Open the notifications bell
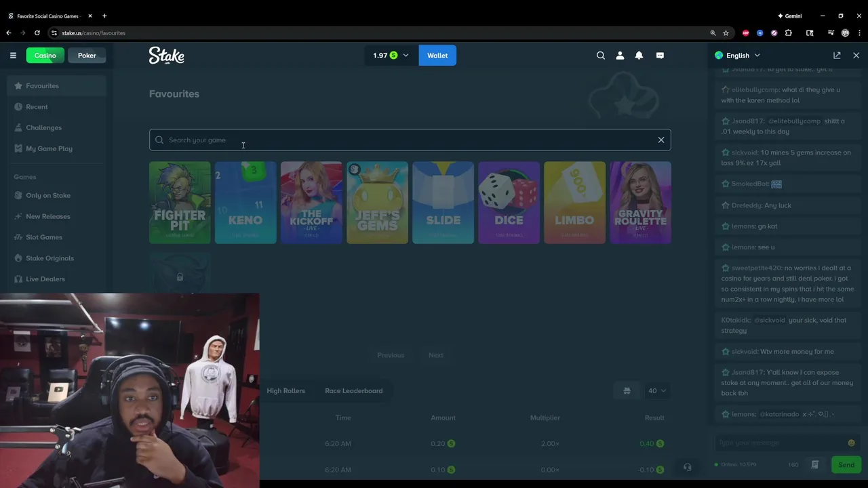This screenshot has width=868, height=488. click(639, 56)
